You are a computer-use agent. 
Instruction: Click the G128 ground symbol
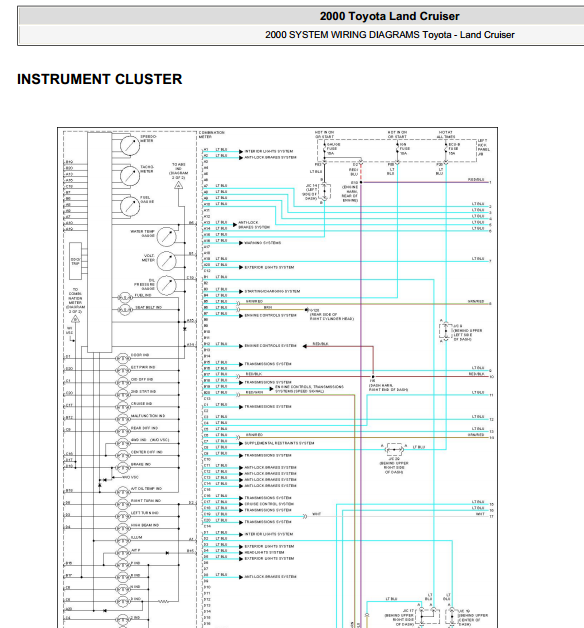tap(307, 310)
